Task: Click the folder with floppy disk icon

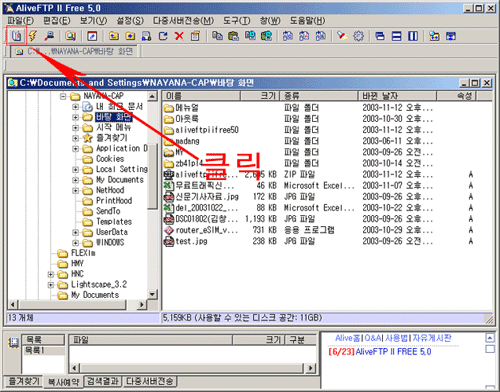Action: [x=146, y=36]
